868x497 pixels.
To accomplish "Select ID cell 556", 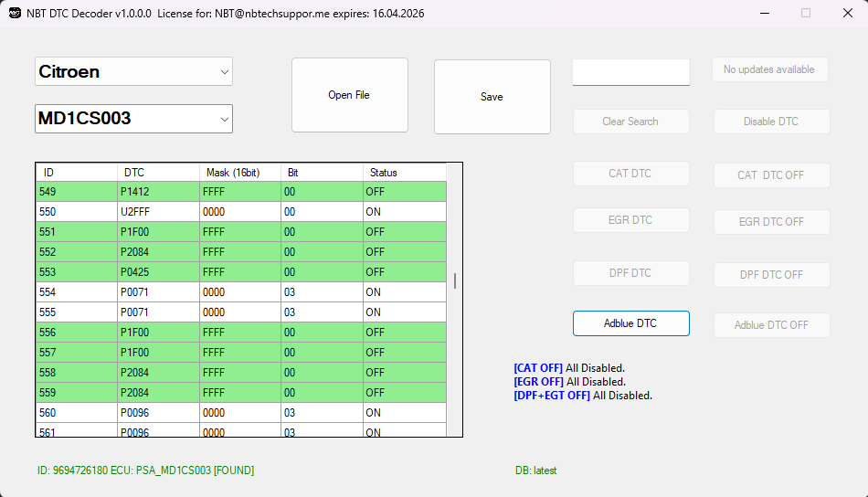I will 77,332.
